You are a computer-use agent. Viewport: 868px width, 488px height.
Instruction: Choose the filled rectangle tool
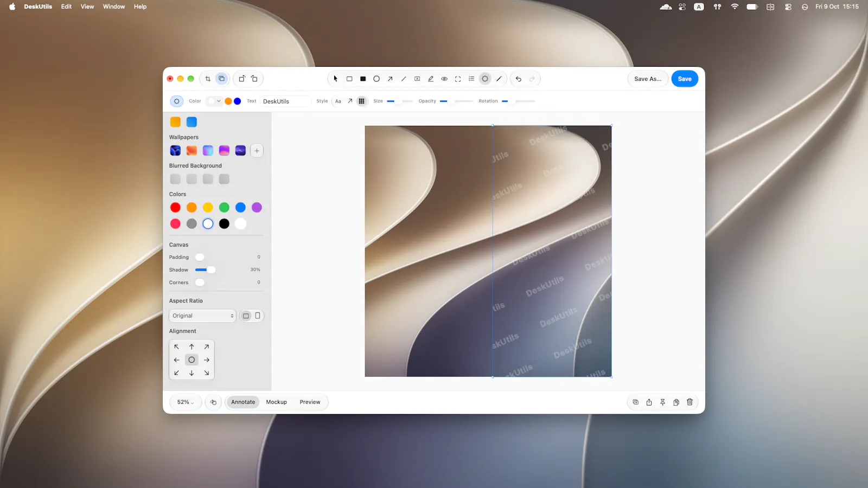click(x=363, y=79)
